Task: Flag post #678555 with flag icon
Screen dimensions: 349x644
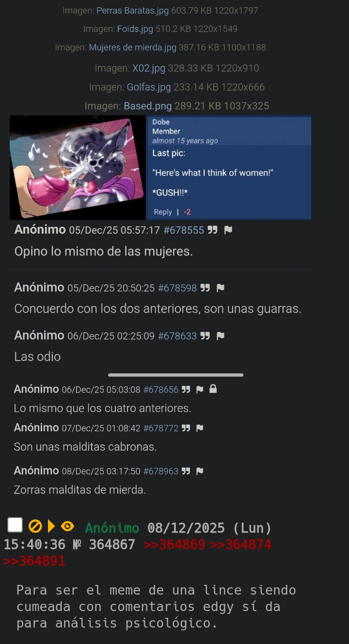Action: tap(228, 230)
